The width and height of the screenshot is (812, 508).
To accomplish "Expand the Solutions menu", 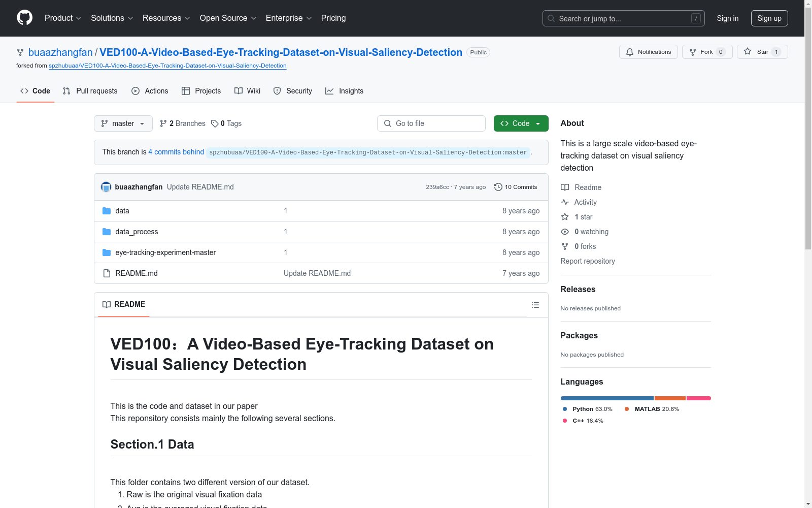I will tap(112, 18).
